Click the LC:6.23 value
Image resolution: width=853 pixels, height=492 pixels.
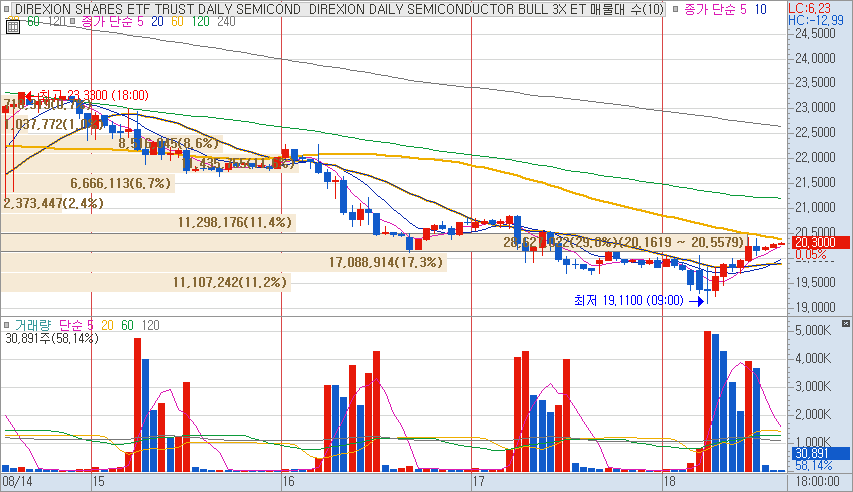[x=809, y=8]
